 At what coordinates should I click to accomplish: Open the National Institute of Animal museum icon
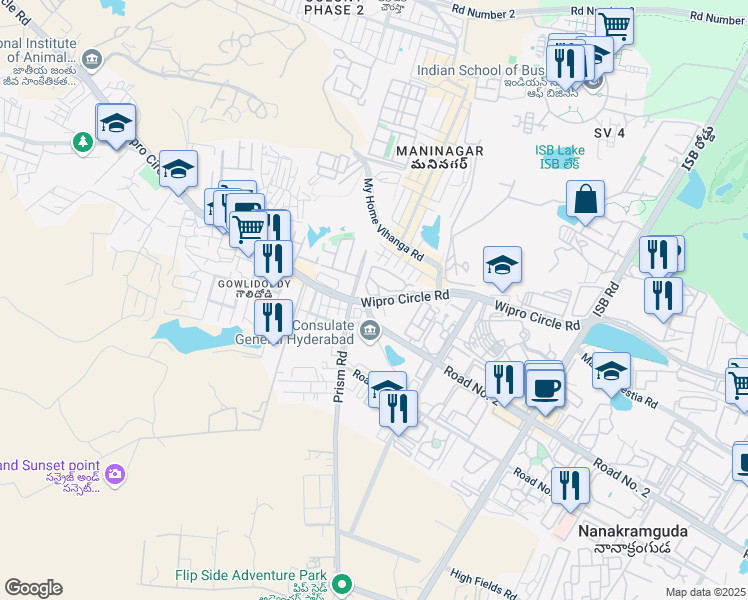(92, 60)
